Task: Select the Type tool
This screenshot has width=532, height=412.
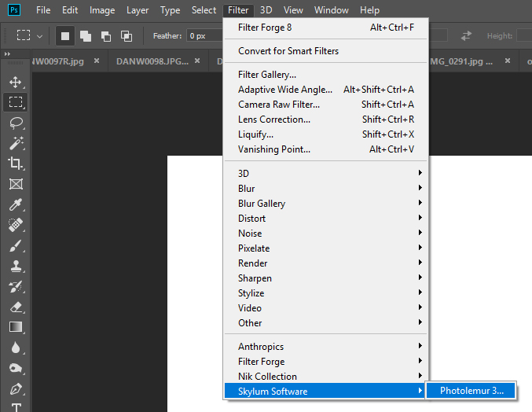Action: (x=17, y=407)
